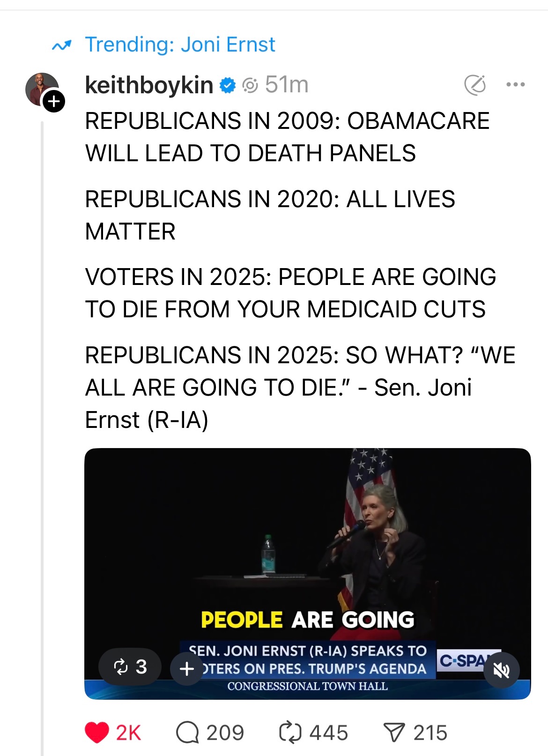Tap the Trending arrow icon
Image resolution: width=548 pixels, height=756 pixels.
61,45
